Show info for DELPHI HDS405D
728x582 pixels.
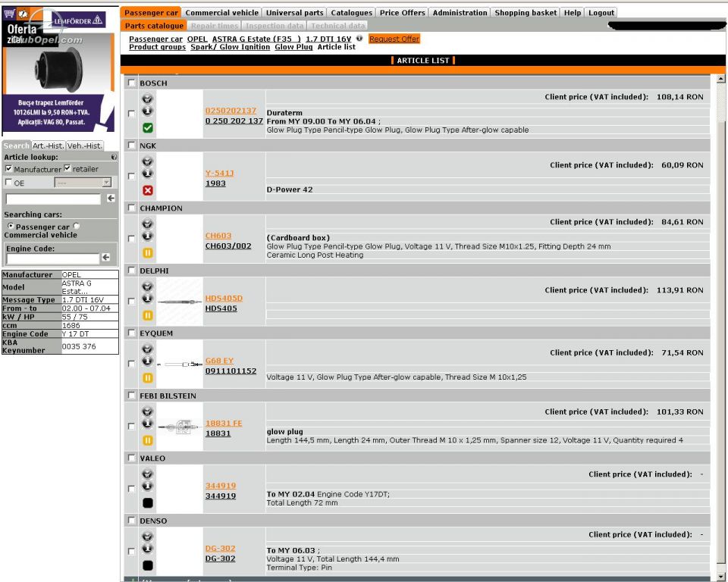click(x=147, y=299)
